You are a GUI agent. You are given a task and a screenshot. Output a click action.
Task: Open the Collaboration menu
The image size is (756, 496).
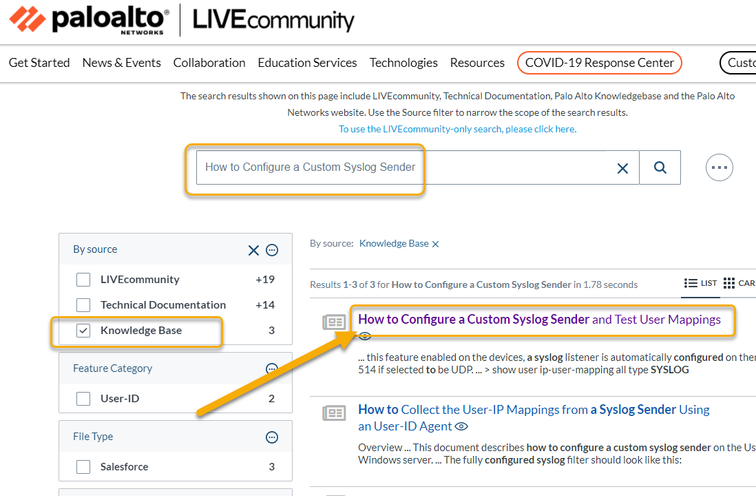pyautogui.click(x=209, y=63)
